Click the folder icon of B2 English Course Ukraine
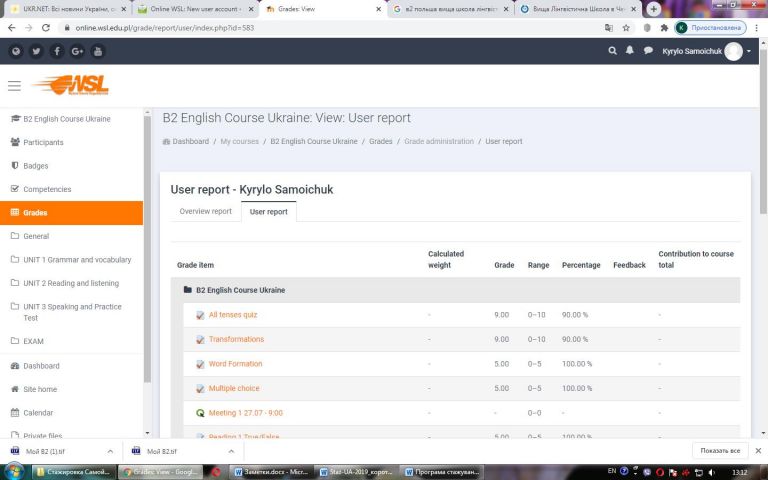This screenshot has height=480, width=768. tap(188, 290)
